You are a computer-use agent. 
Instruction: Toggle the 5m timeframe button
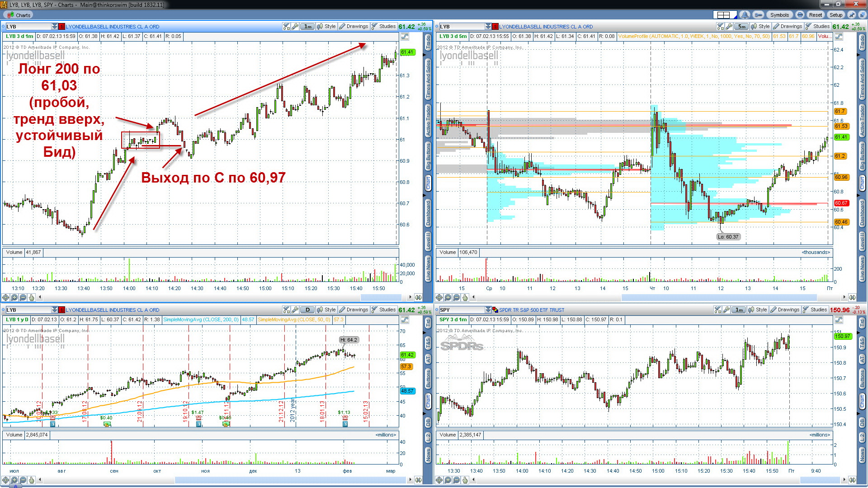click(x=742, y=27)
